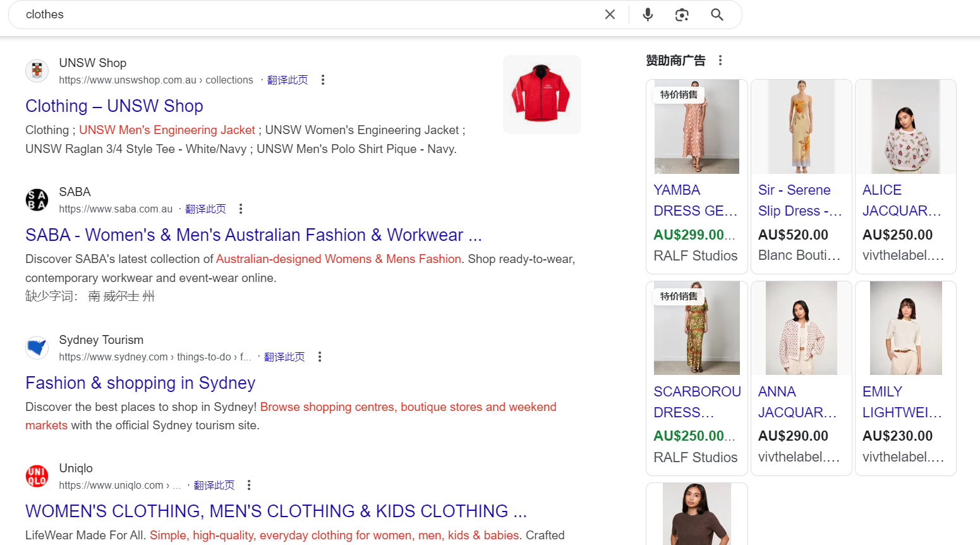Start voice search with microphone icon
This screenshot has height=545, width=980.
click(x=648, y=15)
